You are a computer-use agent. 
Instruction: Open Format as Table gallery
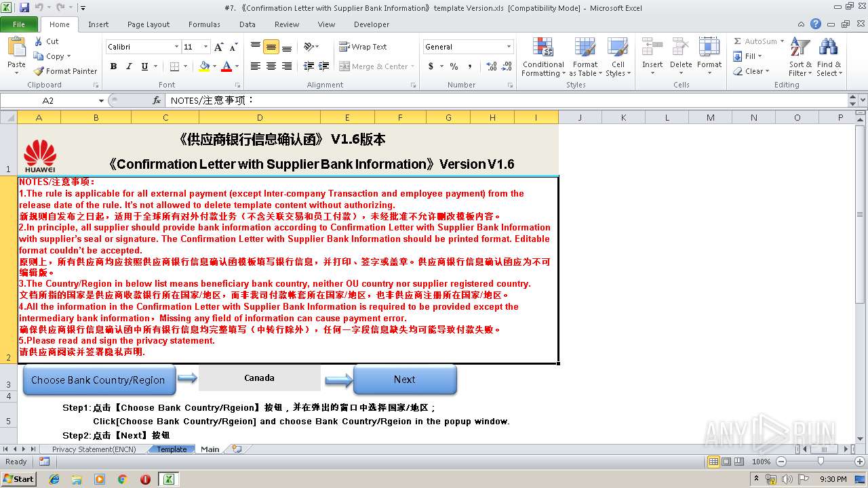click(x=585, y=58)
